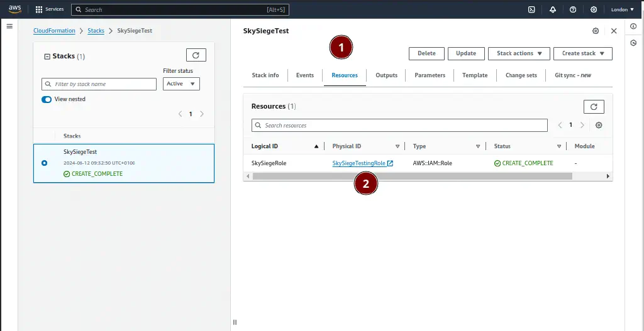Click the left arrow of horizontal scrollbar

point(248,176)
